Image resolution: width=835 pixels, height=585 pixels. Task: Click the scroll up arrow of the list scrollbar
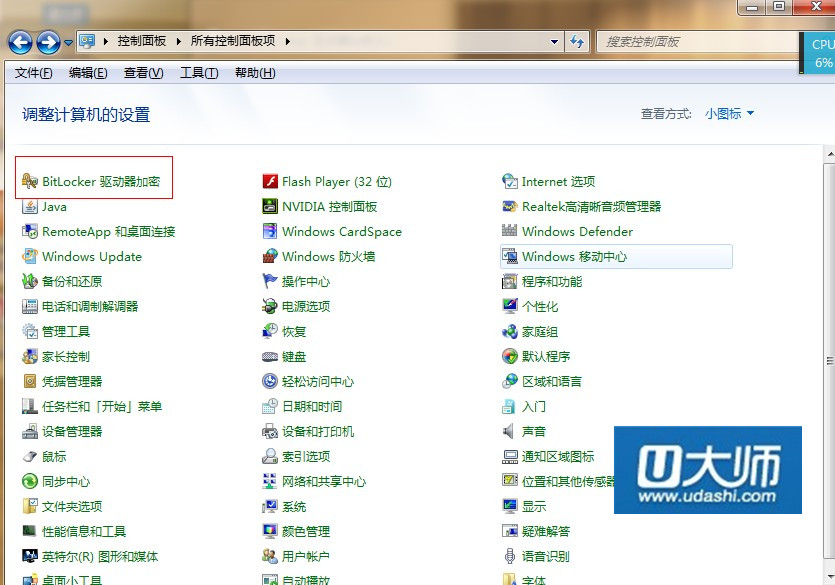[830, 155]
